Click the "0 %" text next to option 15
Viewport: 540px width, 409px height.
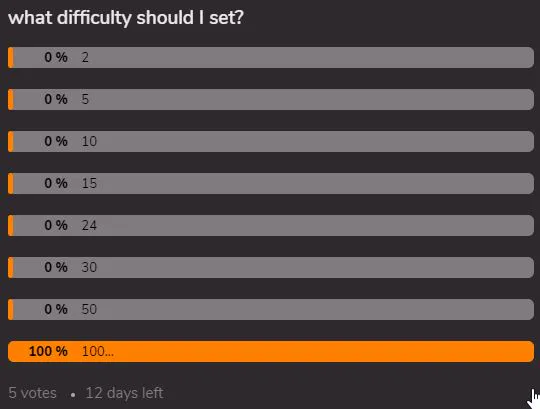pos(56,183)
